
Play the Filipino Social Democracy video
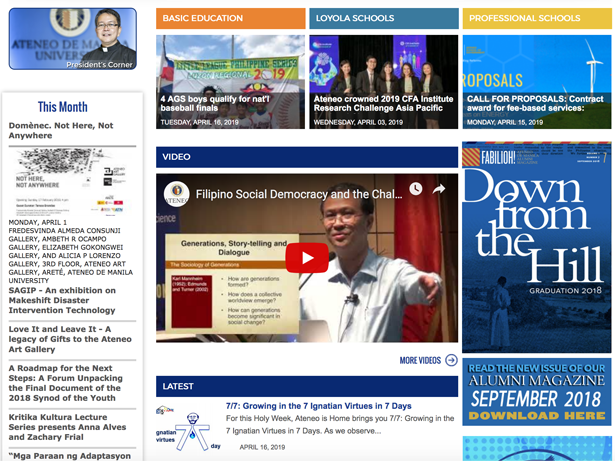[x=307, y=258]
